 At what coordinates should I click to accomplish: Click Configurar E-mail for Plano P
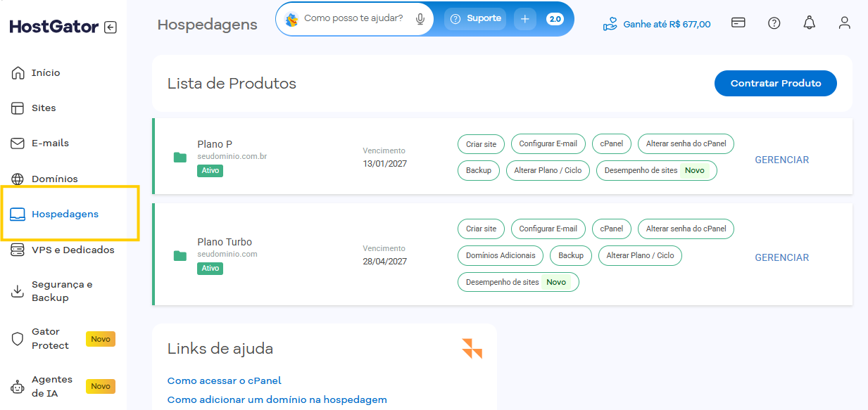[x=548, y=143]
